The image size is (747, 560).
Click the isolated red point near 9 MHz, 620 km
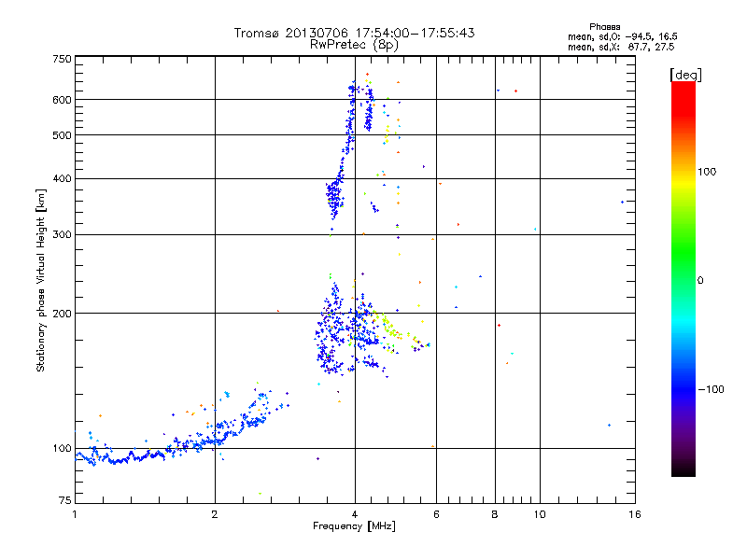pos(516,91)
